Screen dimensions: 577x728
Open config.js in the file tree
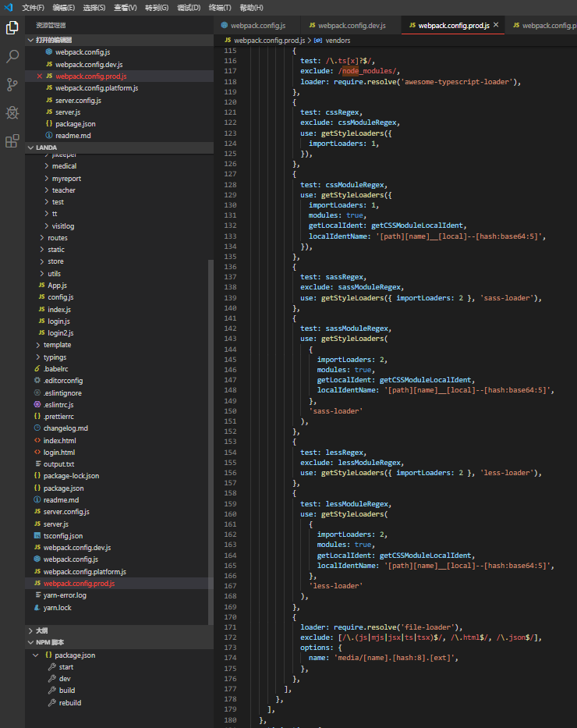(60, 297)
